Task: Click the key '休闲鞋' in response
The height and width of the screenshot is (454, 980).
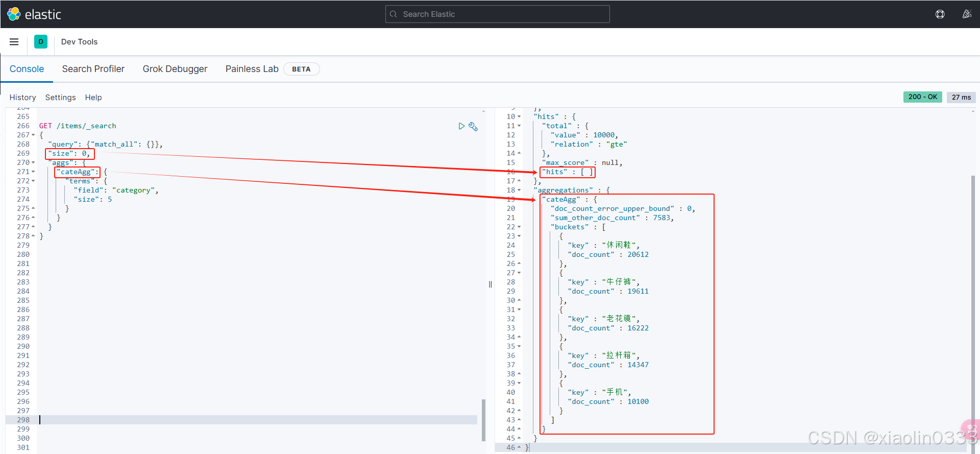Action: (x=619, y=246)
